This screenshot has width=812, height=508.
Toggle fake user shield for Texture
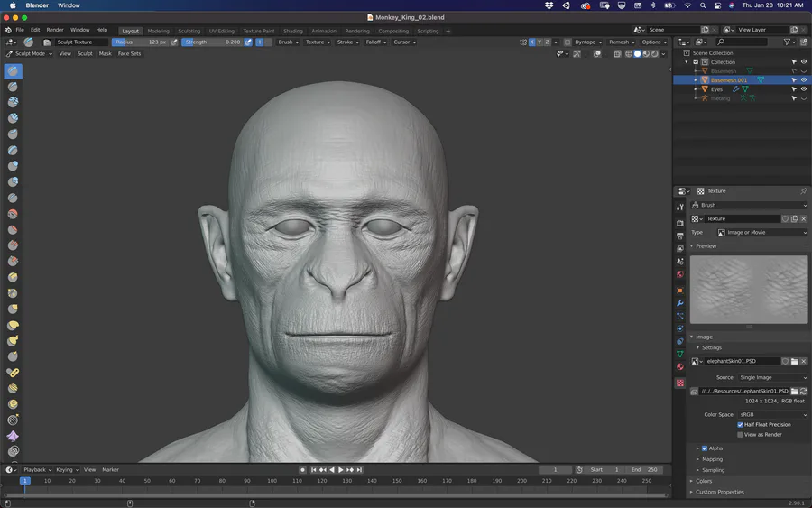click(x=786, y=218)
